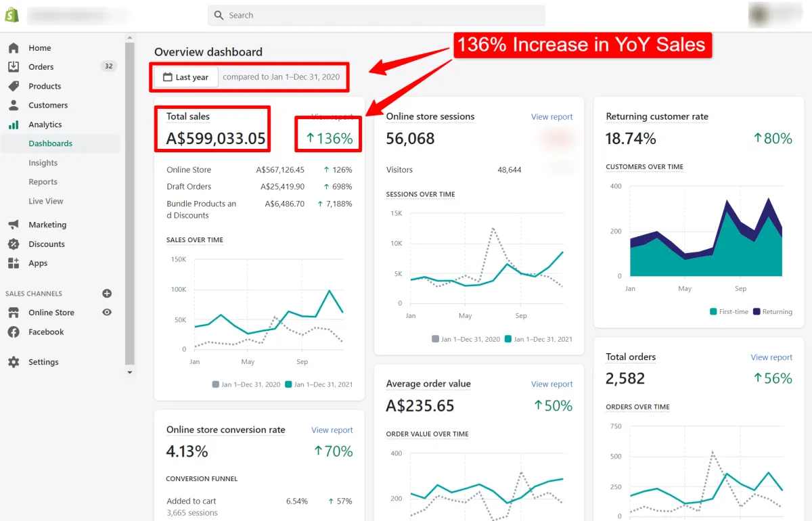Click the Online store sessions title
This screenshot has width=812, height=521.
pos(430,116)
